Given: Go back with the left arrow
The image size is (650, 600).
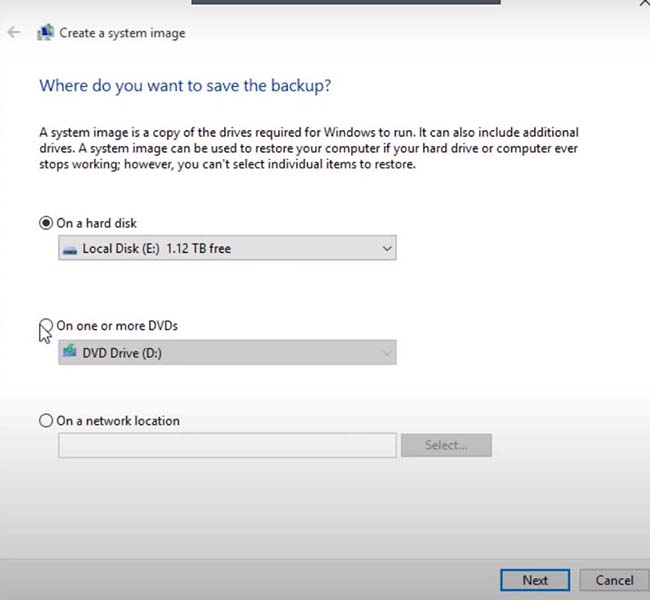Looking at the screenshot, I should 14,32.
